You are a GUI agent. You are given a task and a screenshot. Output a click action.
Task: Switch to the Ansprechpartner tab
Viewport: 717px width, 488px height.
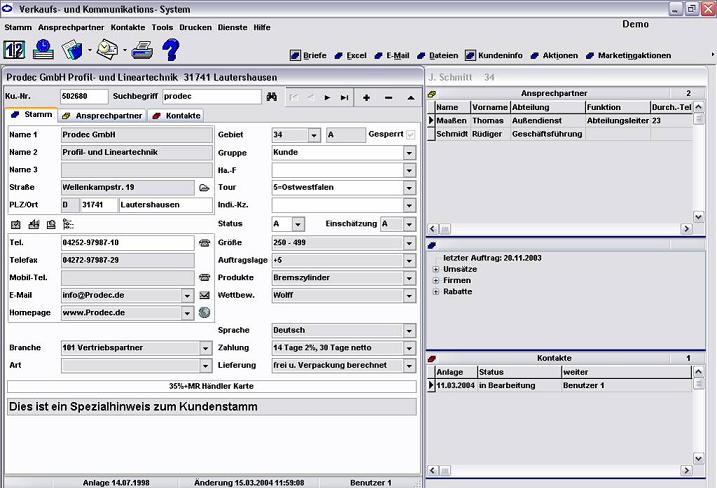pos(104,115)
